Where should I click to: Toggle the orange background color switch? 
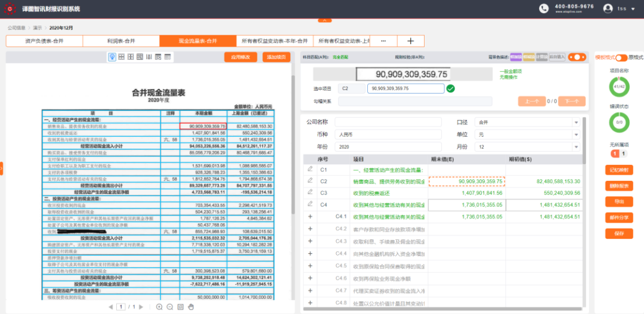click(577, 57)
